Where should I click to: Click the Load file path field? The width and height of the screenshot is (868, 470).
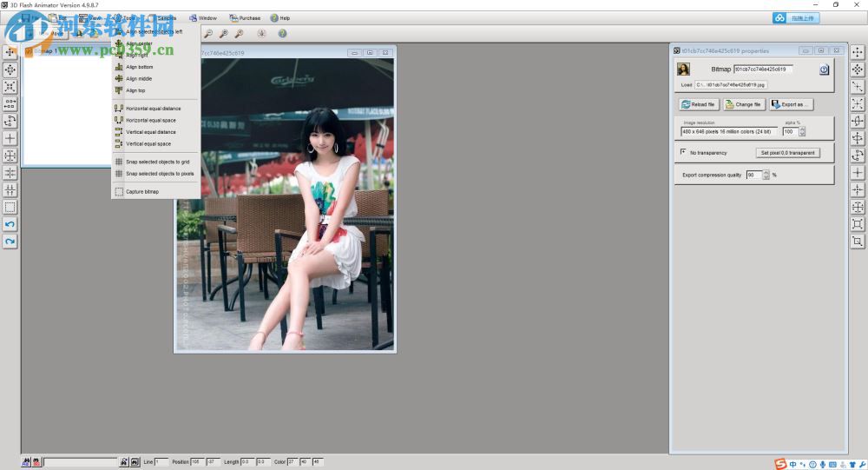[731, 85]
